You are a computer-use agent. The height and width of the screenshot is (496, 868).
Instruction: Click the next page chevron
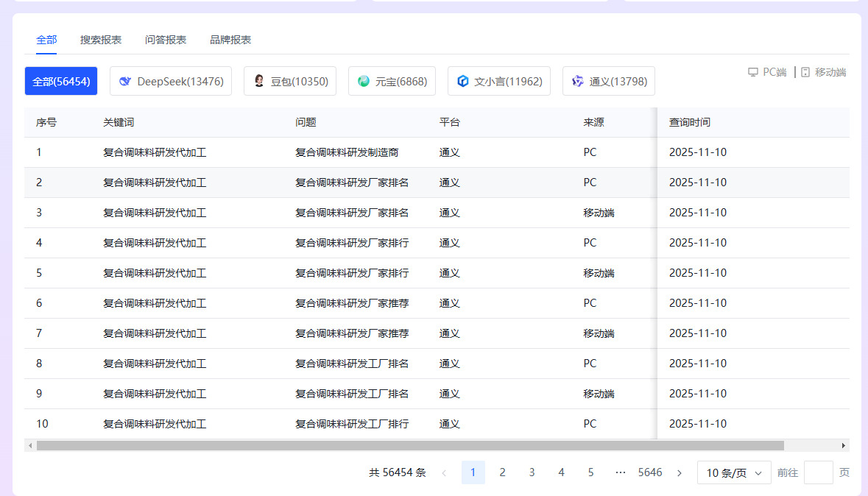click(679, 472)
